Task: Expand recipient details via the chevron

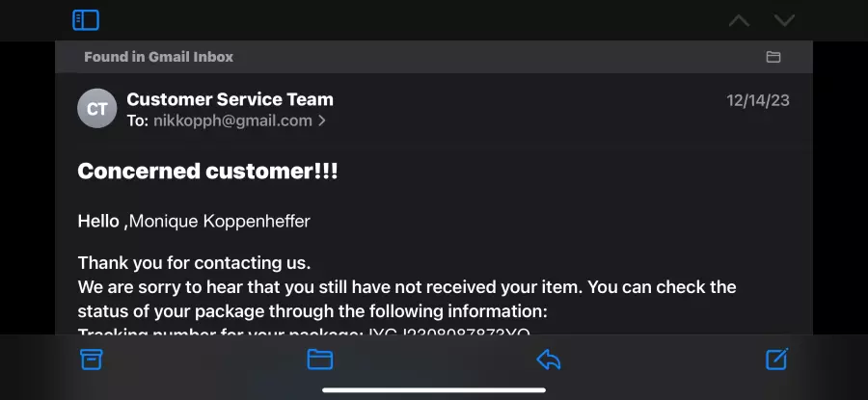Action: tap(321, 120)
